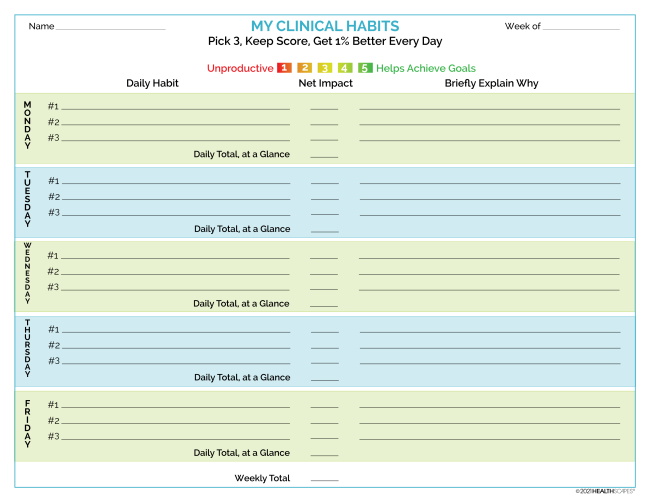Click the Name input line

click(x=110, y=27)
